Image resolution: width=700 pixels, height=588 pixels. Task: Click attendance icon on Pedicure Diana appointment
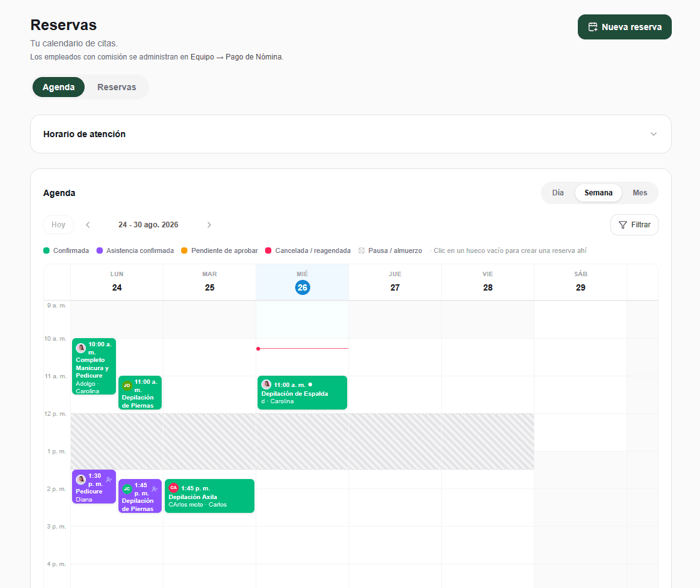[x=109, y=480]
